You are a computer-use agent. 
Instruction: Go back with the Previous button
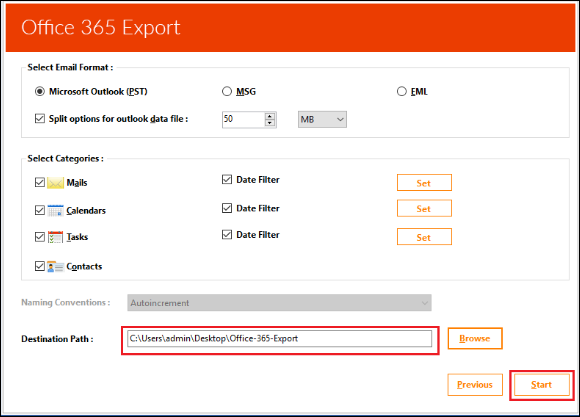click(475, 385)
